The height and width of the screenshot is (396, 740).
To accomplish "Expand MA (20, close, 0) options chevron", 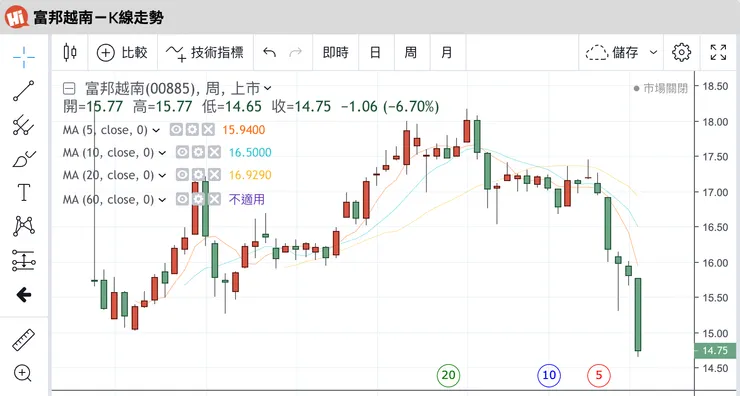I will pyautogui.click(x=162, y=175).
